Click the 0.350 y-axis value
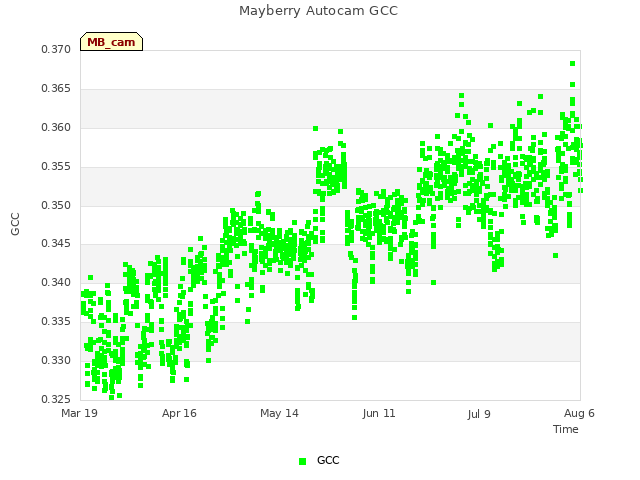 [x=56, y=205]
